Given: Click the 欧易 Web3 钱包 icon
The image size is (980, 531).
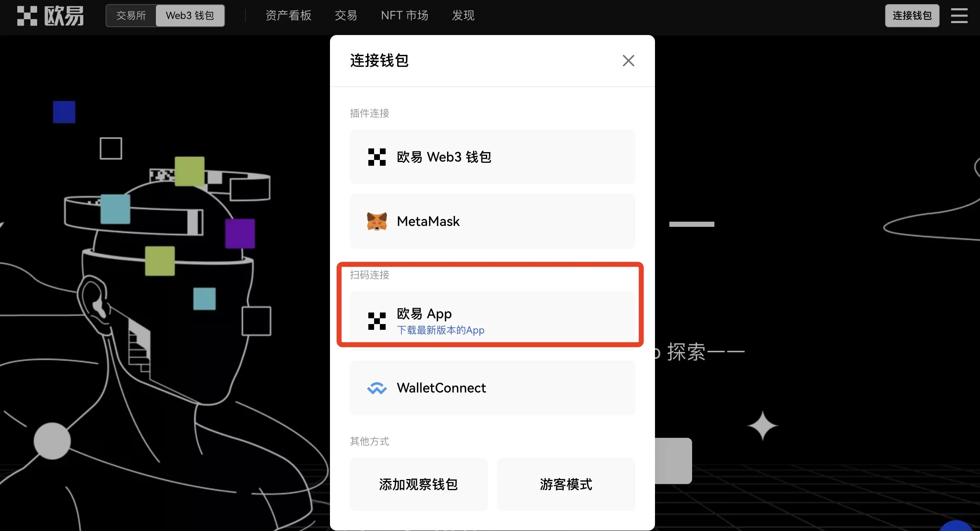Looking at the screenshot, I should [x=376, y=157].
